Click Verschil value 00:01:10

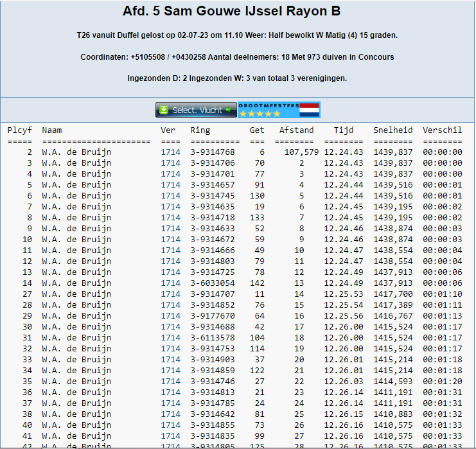[x=443, y=294]
